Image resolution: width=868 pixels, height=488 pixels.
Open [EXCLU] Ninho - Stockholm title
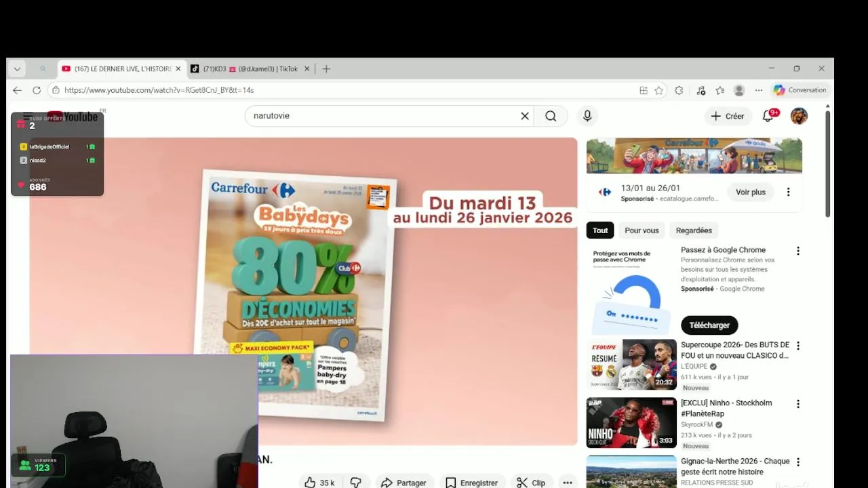click(x=726, y=408)
